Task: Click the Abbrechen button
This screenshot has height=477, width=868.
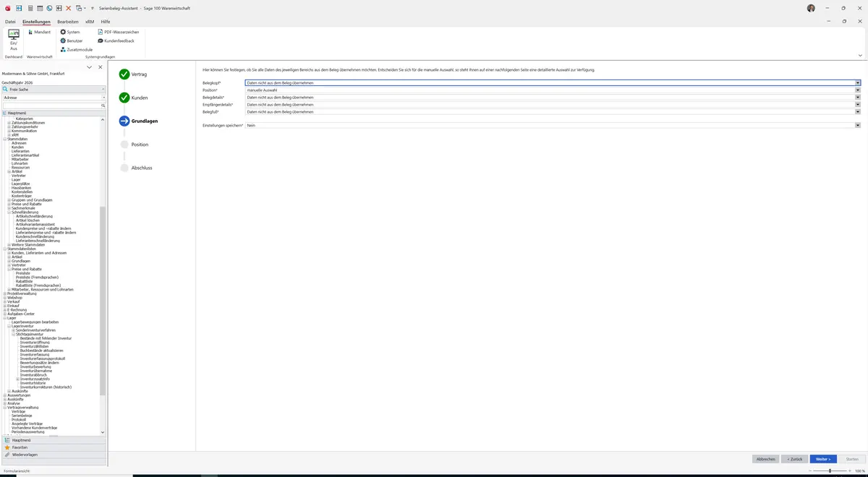Action: pos(765,459)
